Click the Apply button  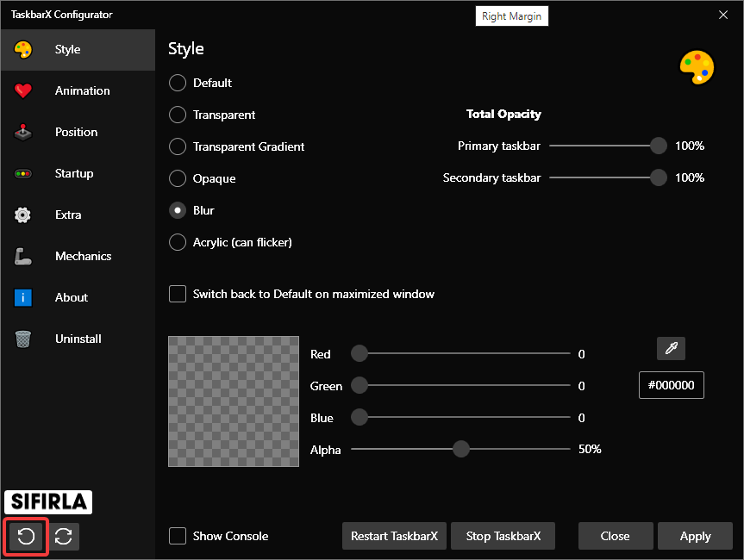(x=694, y=536)
